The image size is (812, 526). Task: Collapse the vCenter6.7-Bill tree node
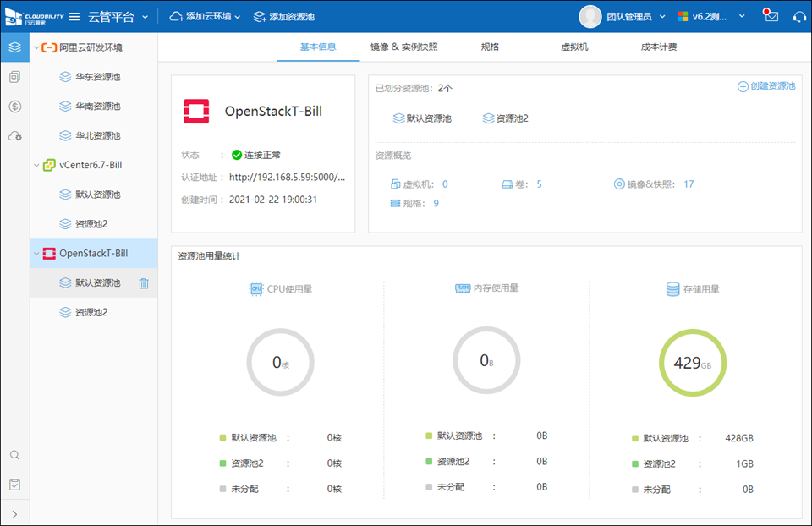[36, 165]
